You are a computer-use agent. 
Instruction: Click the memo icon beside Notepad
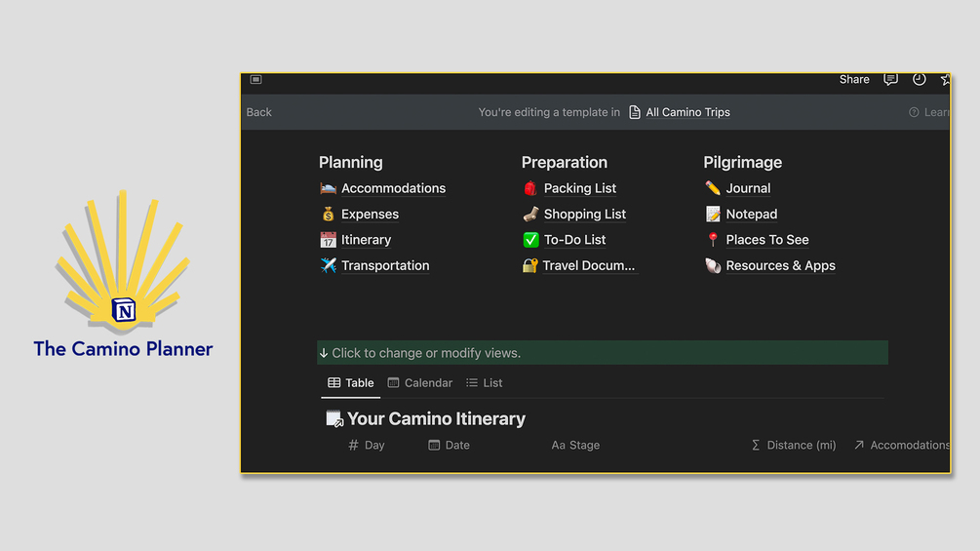point(713,215)
